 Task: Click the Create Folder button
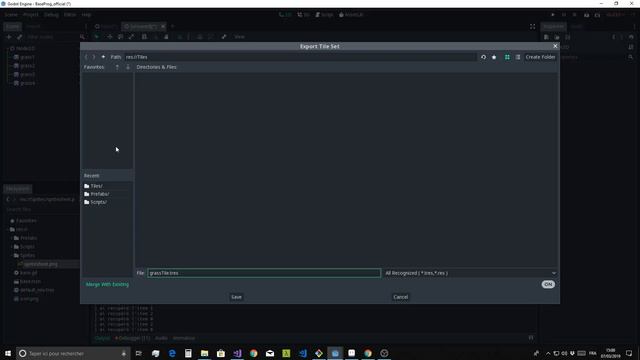tap(540, 57)
